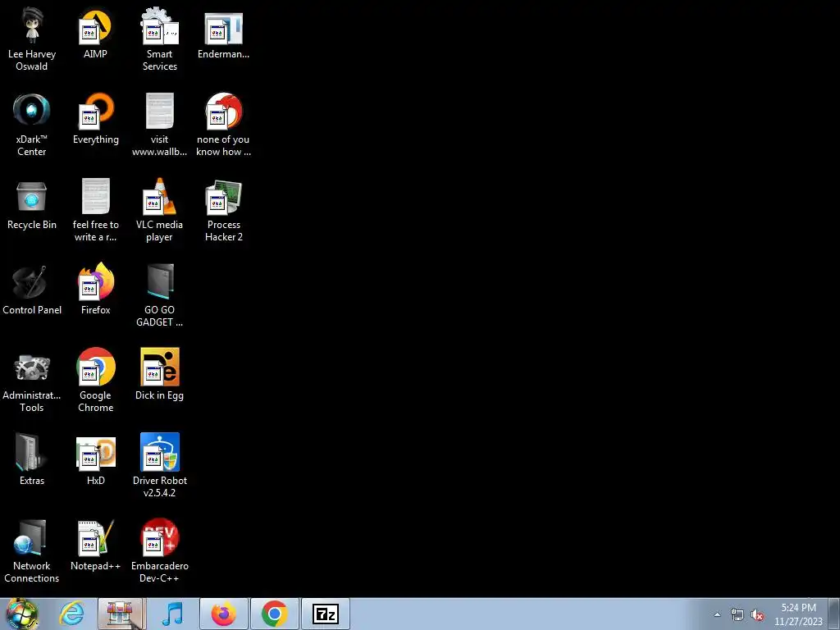Select the Control Panel icon

point(32,290)
